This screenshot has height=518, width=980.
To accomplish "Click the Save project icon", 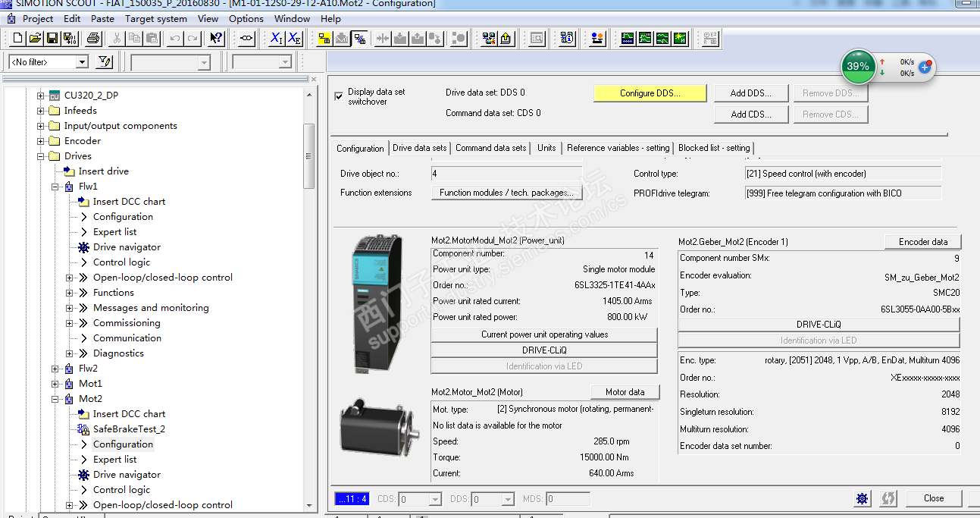I will coord(52,38).
